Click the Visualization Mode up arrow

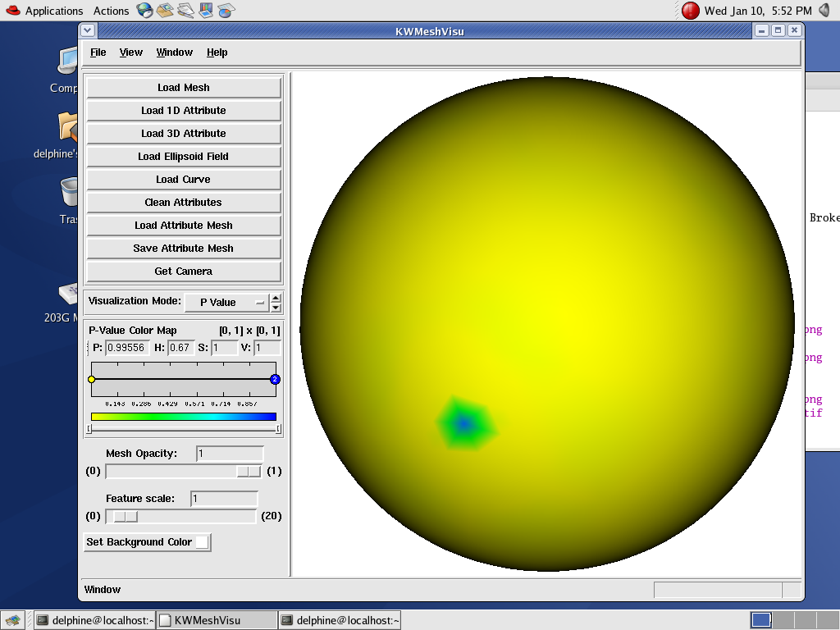[276, 298]
